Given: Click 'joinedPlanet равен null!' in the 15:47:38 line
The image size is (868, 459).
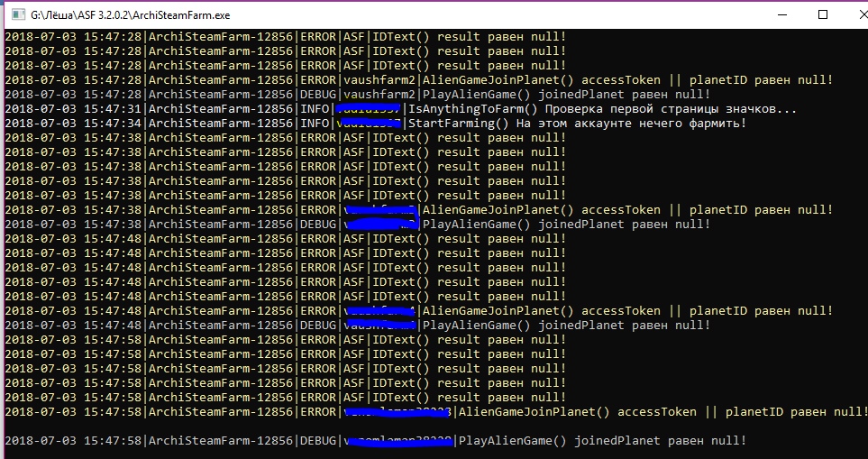Looking at the screenshot, I should coord(625,225).
